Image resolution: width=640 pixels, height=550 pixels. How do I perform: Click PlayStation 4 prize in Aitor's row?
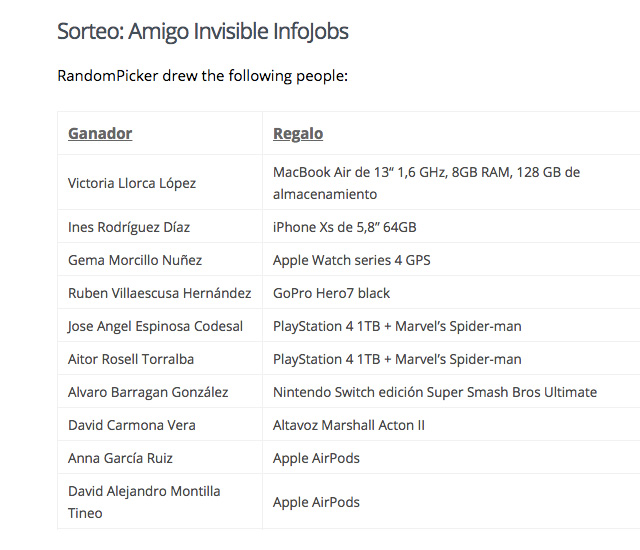tap(397, 359)
